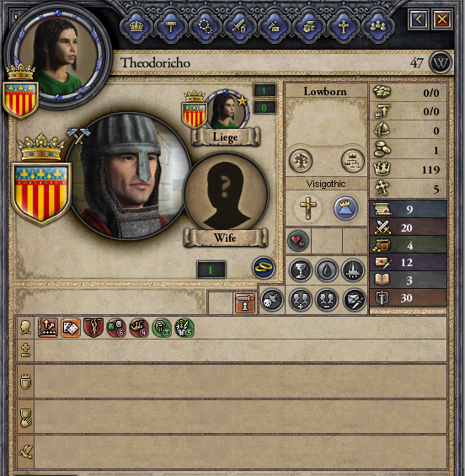
Task: Open the family tree icon
Action: point(301,161)
